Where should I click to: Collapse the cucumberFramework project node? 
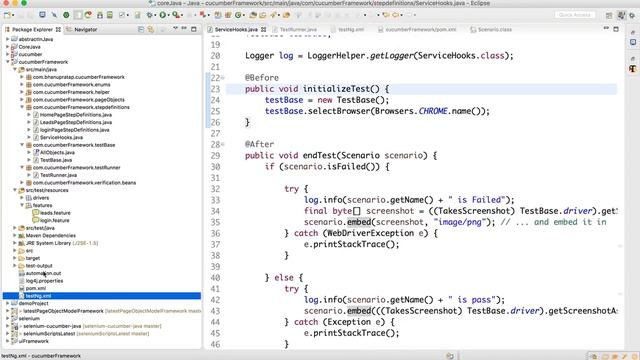pos(8,62)
